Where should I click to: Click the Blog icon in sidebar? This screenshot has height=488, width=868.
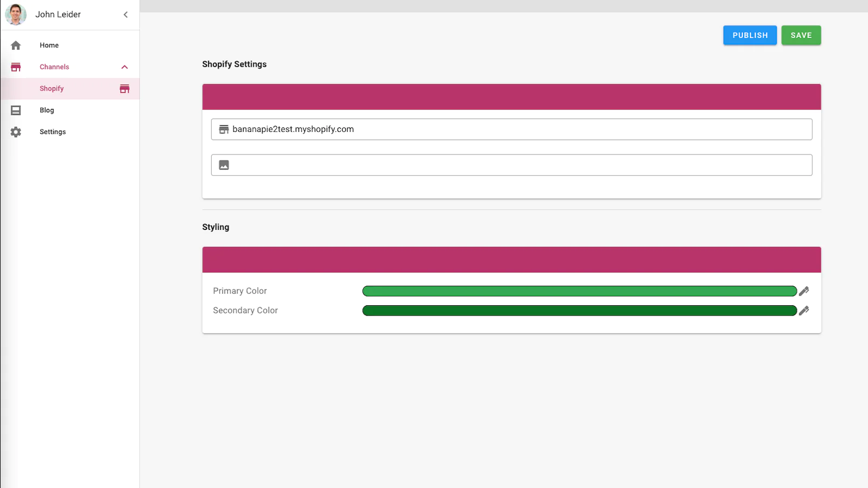(16, 111)
